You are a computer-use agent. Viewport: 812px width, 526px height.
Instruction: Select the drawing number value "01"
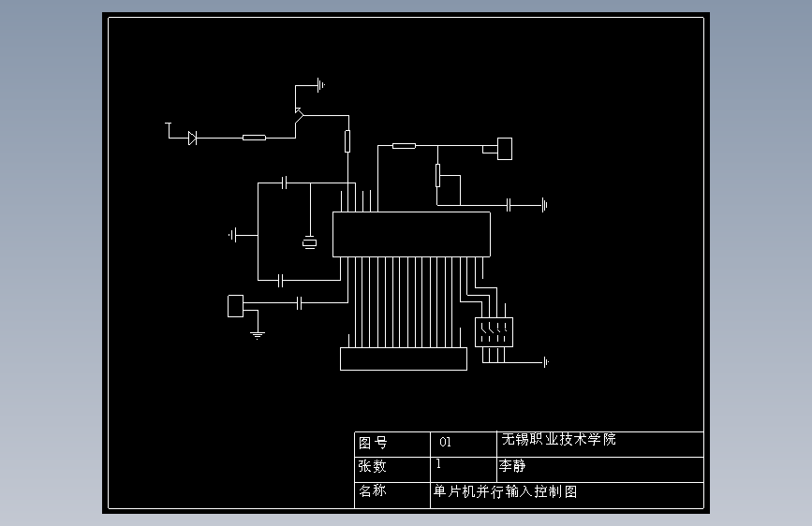[x=446, y=442]
